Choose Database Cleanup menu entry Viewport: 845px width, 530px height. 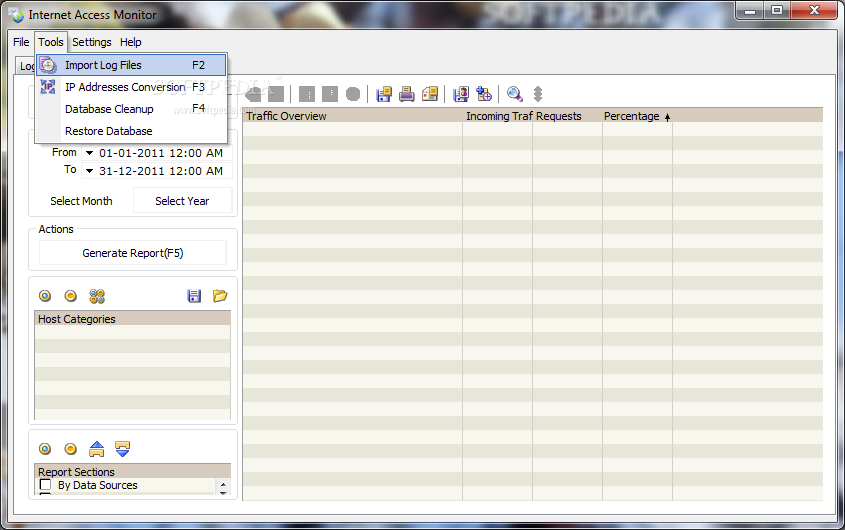(131, 109)
